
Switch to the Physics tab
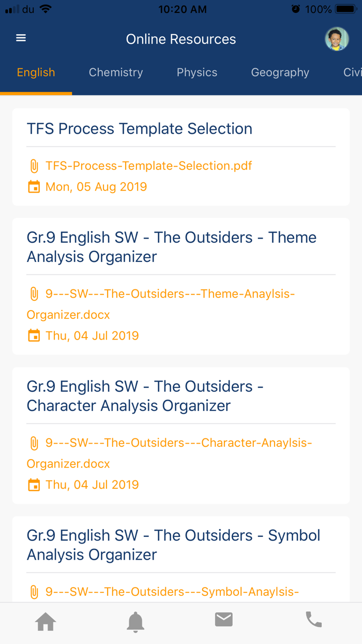point(197,72)
